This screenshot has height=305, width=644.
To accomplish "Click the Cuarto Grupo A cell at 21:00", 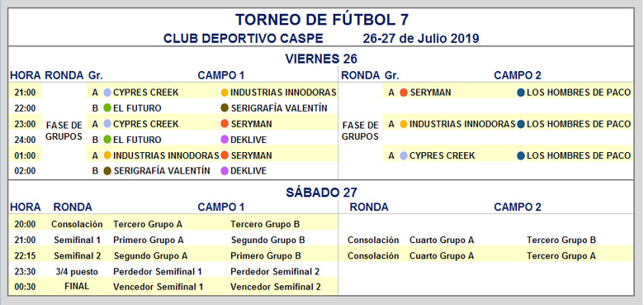I will (442, 240).
